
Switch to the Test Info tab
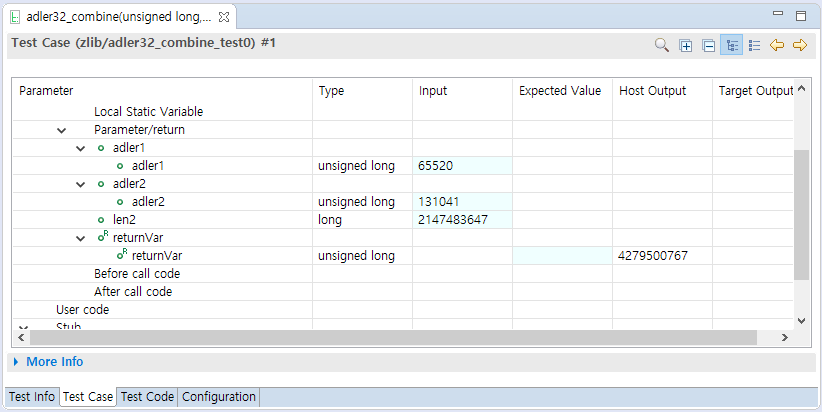click(31, 397)
